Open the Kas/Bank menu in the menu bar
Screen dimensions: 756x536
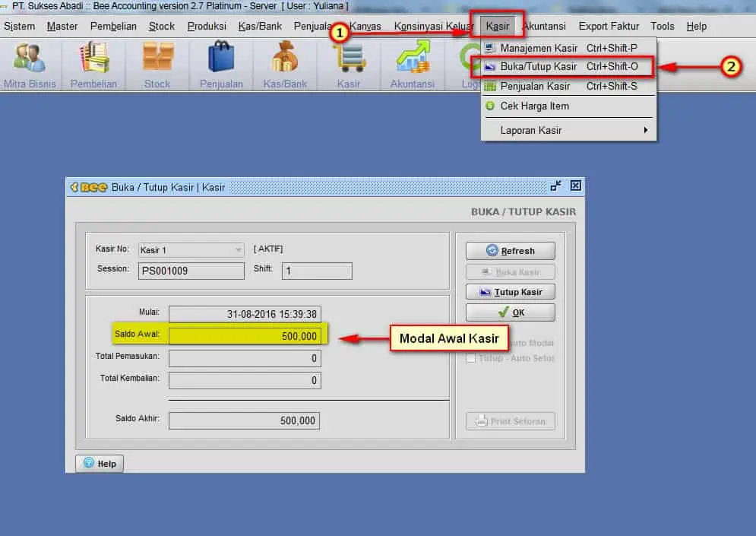click(x=260, y=26)
